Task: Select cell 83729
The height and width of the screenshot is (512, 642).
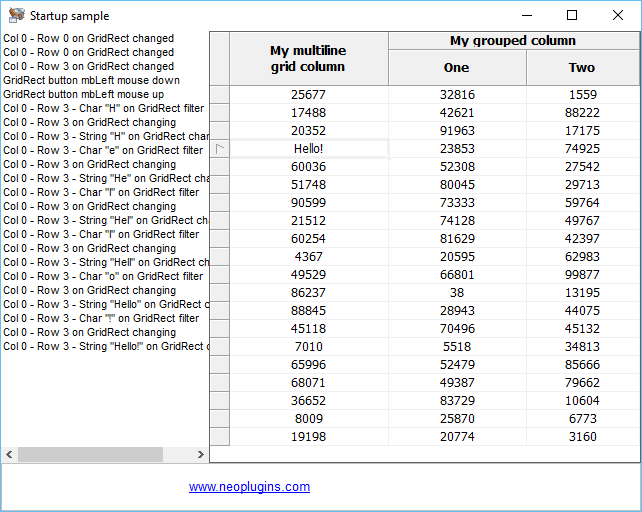Action: (x=457, y=401)
